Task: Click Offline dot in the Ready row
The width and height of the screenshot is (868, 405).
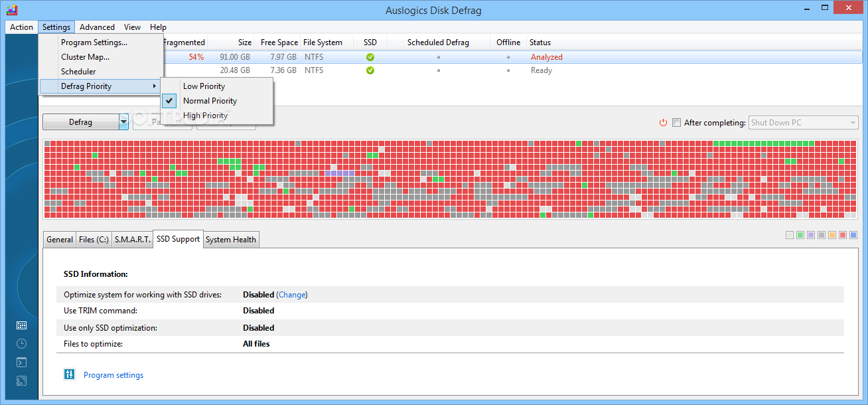Action: click(508, 70)
